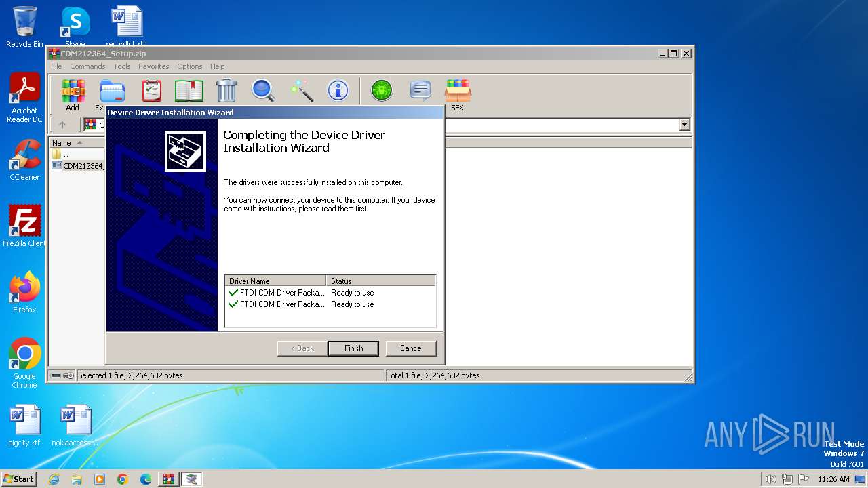868x488 pixels.
Task: Open Microsoft Edge from taskbar
Action: [x=146, y=479]
